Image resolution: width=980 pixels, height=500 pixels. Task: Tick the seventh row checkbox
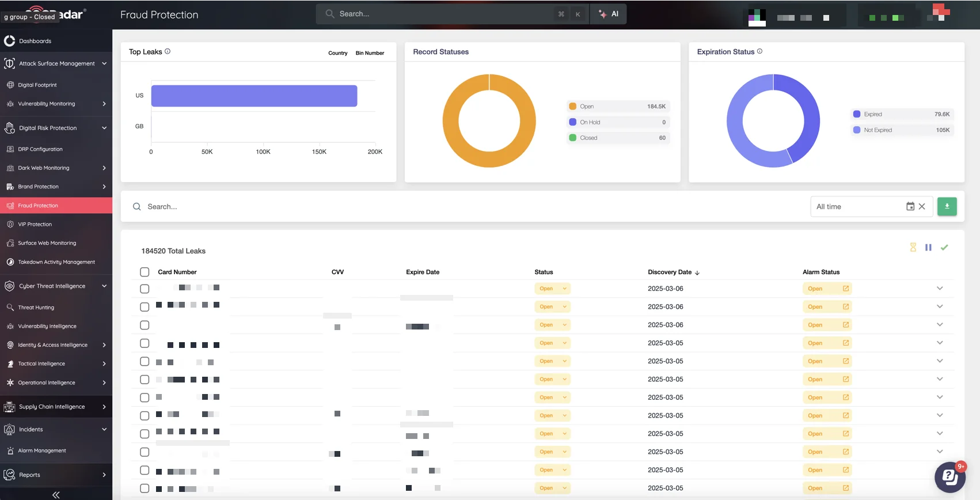(x=145, y=397)
